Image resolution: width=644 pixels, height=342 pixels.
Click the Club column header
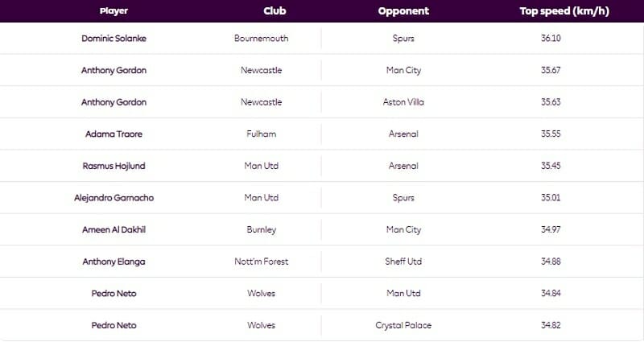(x=275, y=11)
